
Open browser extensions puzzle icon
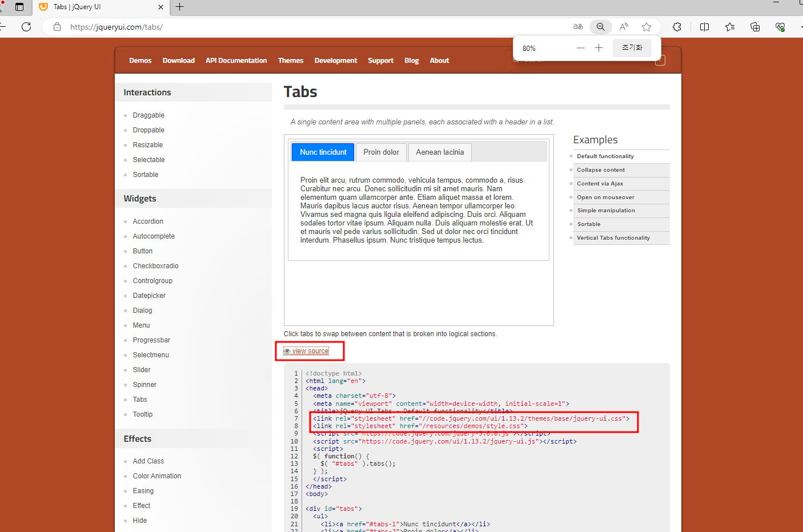[x=677, y=27]
